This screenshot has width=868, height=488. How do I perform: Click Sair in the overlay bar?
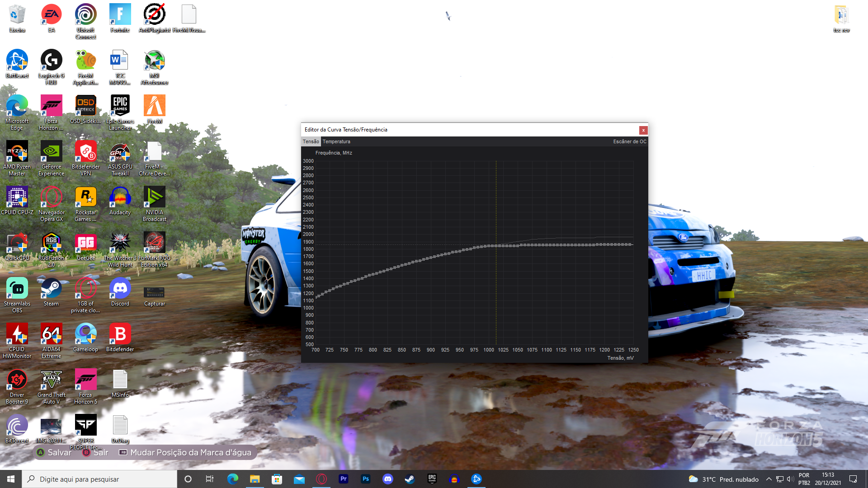[95, 452]
